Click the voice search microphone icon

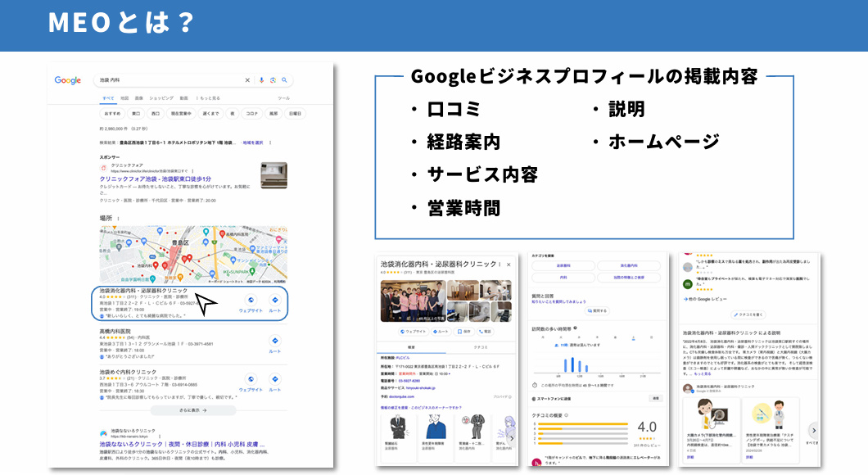tap(261, 80)
